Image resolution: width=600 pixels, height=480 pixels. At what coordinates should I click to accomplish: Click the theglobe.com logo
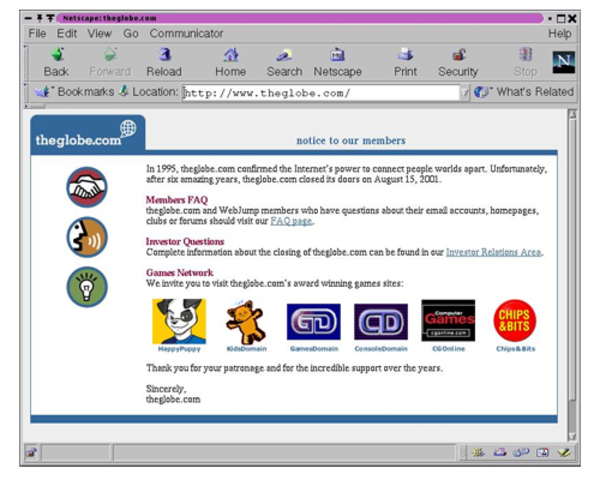(88, 134)
